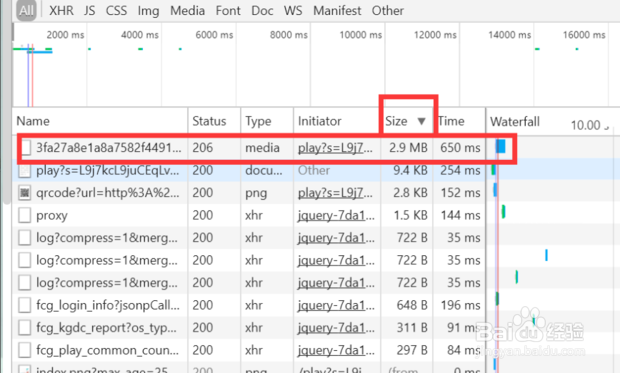
Task: Open the play?s=L9j7 initiator link for media row
Action: tap(335, 148)
